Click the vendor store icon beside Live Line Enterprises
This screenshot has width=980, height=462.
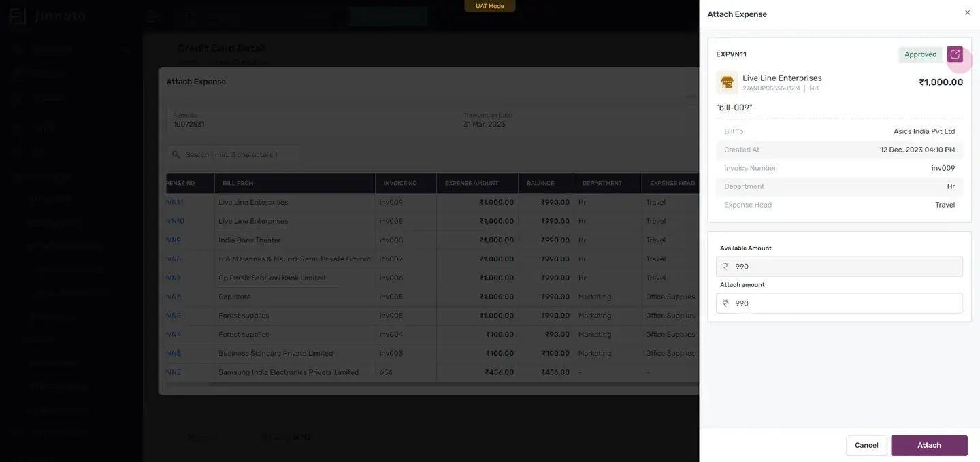(727, 82)
